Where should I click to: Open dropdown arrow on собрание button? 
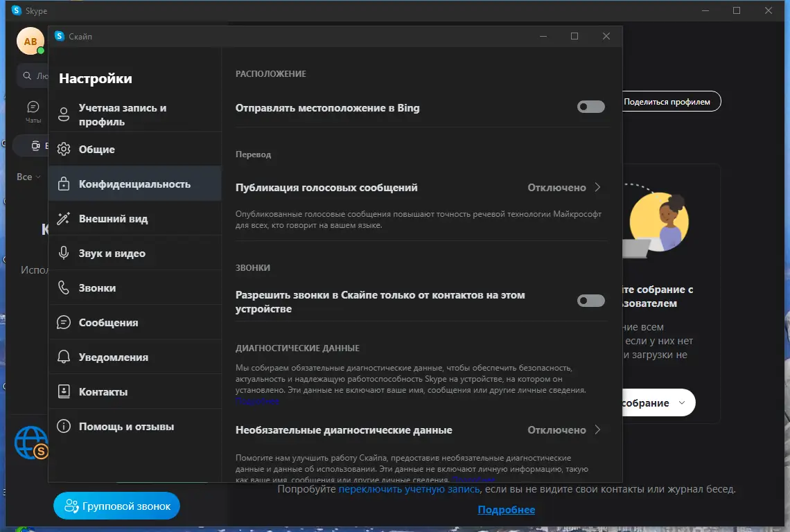click(682, 402)
